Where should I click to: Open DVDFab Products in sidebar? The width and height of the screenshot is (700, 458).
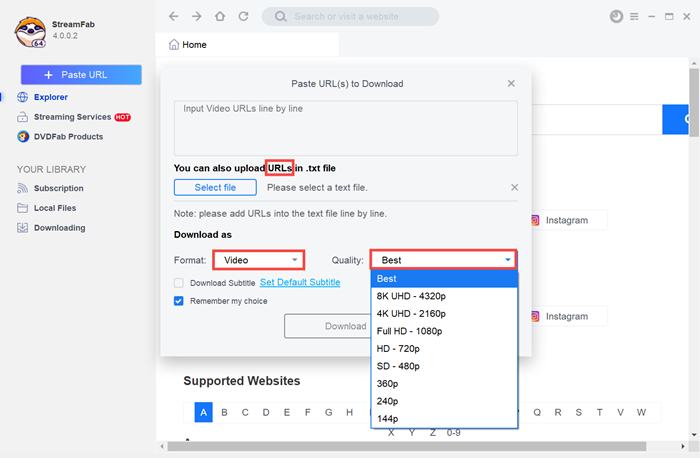click(68, 137)
